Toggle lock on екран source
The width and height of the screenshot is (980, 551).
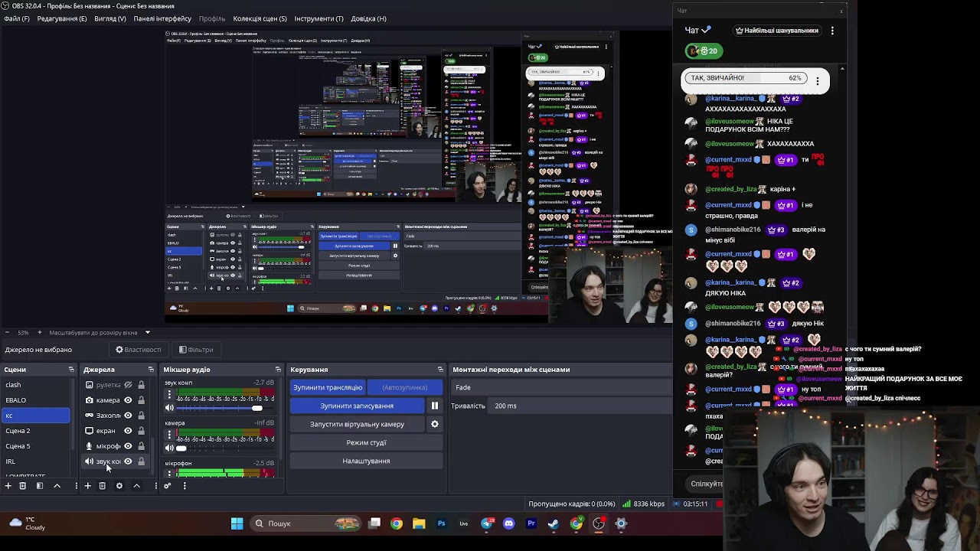click(x=141, y=431)
